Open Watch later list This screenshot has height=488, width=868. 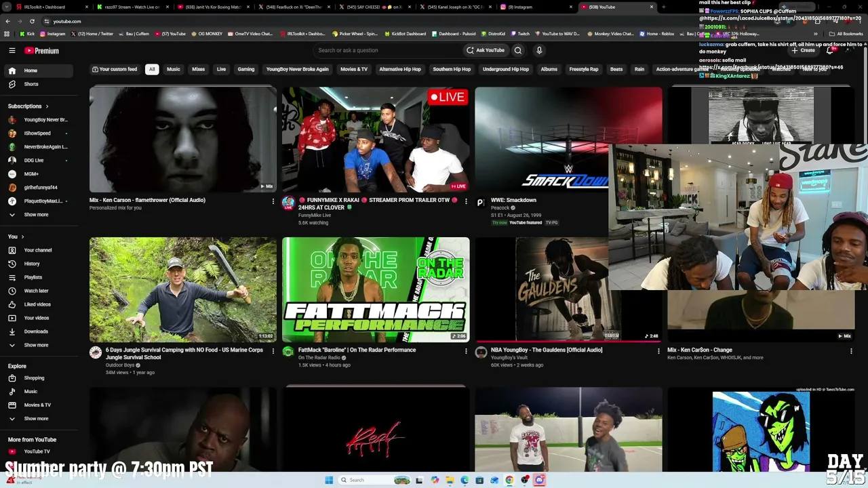coord(38,291)
